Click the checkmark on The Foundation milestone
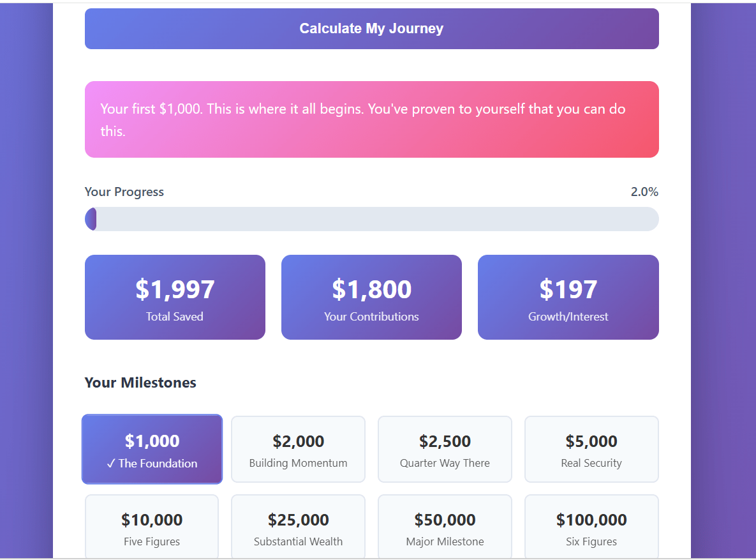Image resolution: width=756 pixels, height=560 pixels. (x=111, y=464)
